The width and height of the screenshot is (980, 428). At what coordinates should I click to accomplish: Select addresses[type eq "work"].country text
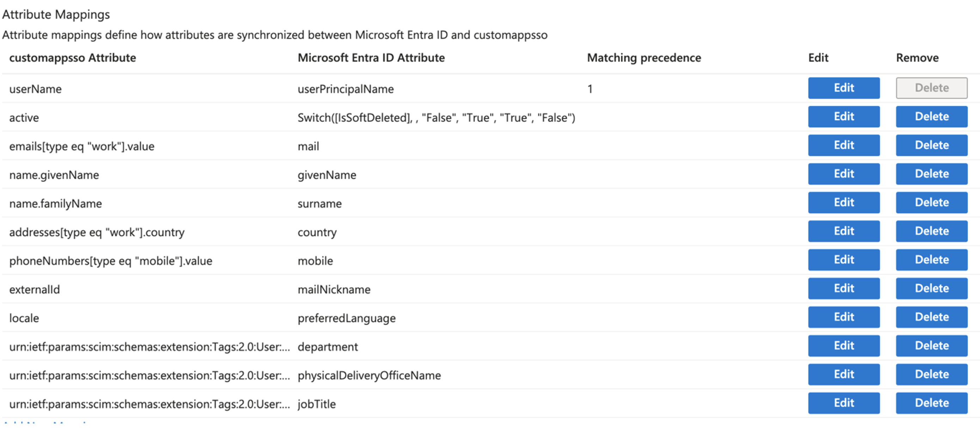97,232
